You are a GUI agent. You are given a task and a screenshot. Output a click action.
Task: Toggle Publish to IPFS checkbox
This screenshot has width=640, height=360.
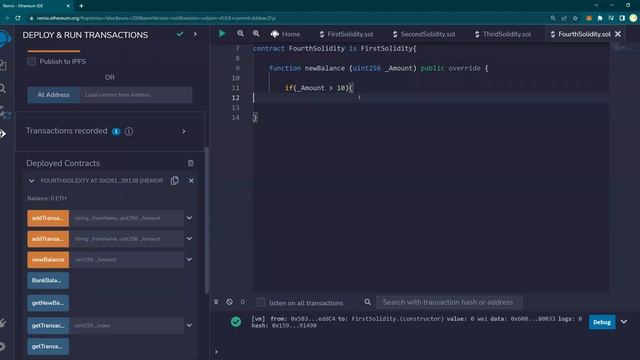[31, 62]
